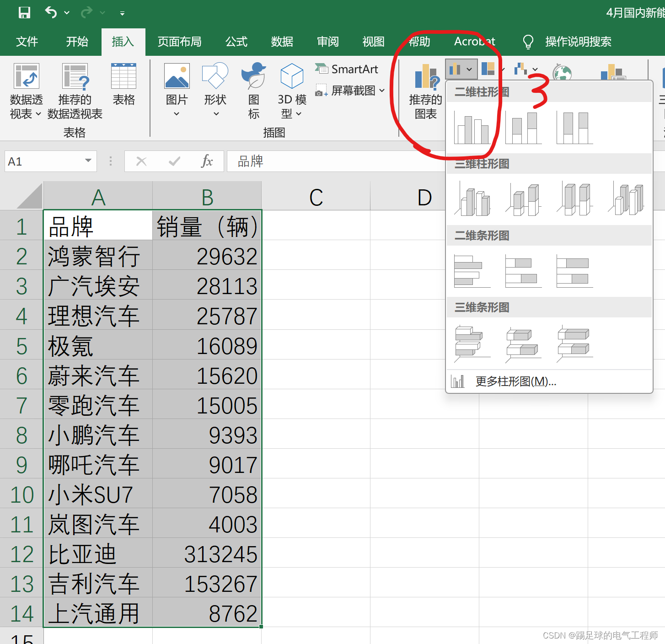
Task: Open the Undo history dropdown arrow
Action: [67, 13]
